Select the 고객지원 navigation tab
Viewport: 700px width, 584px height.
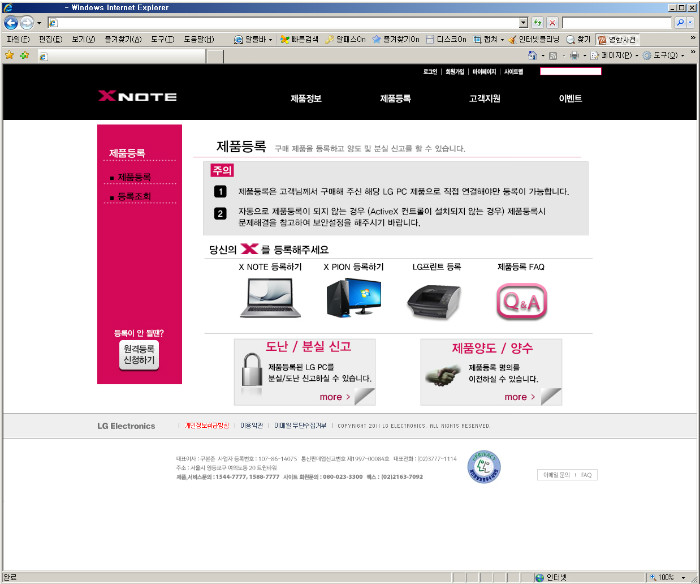point(484,98)
